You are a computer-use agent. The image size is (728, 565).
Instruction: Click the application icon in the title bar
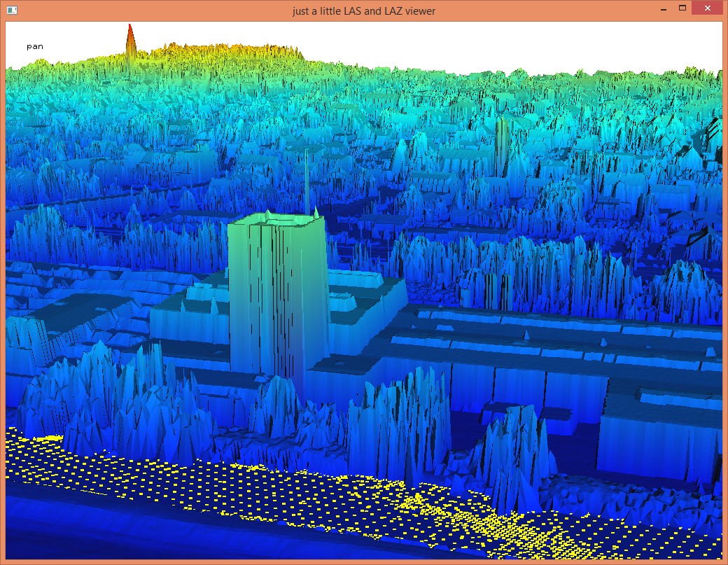pos(11,11)
